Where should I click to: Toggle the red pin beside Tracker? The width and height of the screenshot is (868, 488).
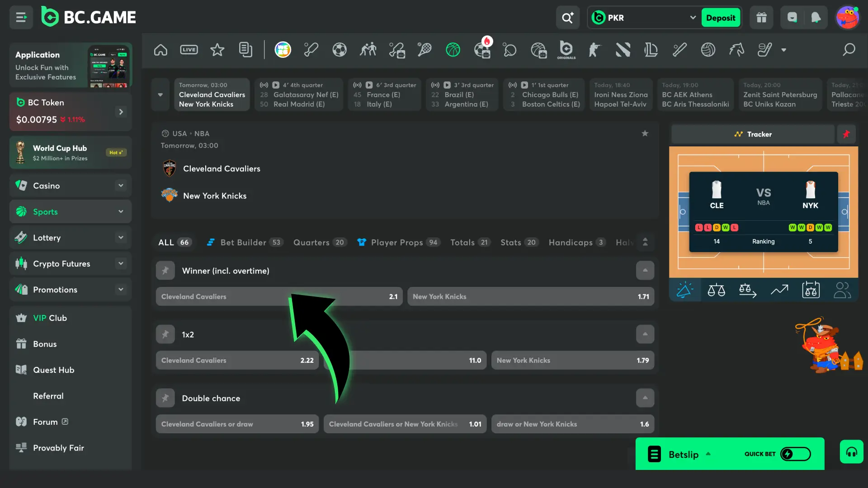pyautogui.click(x=846, y=134)
